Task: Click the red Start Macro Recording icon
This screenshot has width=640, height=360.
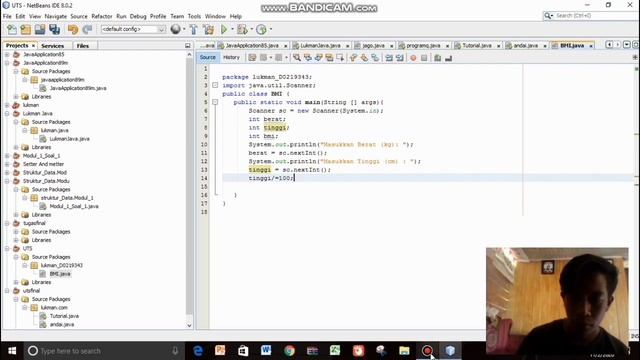Action: pyautogui.click(x=413, y=58)
